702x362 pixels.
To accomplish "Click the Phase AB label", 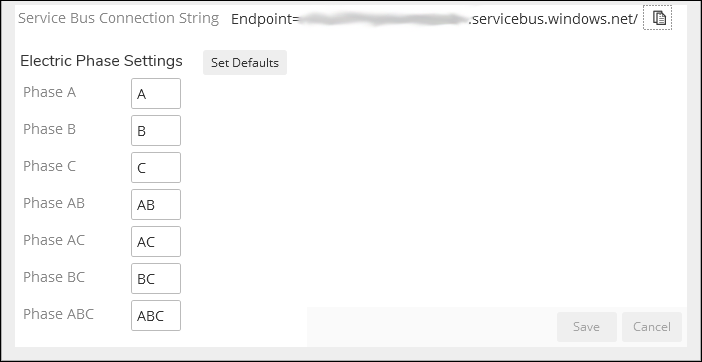I will [54, 203].
